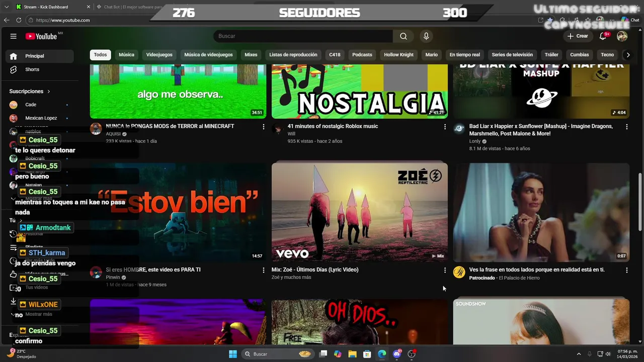Open options for 41 minutes nostalgic Roblox music
The height and width of the screenshot is (362, 644).
tap(445, 127)
